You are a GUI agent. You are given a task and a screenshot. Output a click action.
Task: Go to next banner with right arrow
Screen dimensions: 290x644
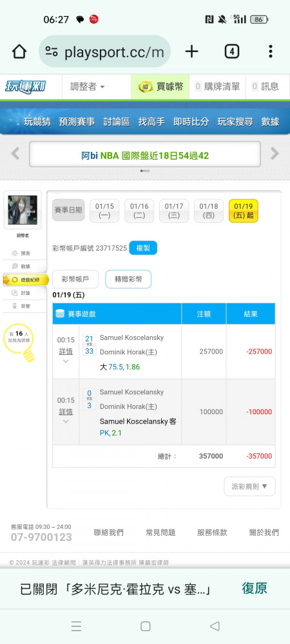(x=275, y=154)
